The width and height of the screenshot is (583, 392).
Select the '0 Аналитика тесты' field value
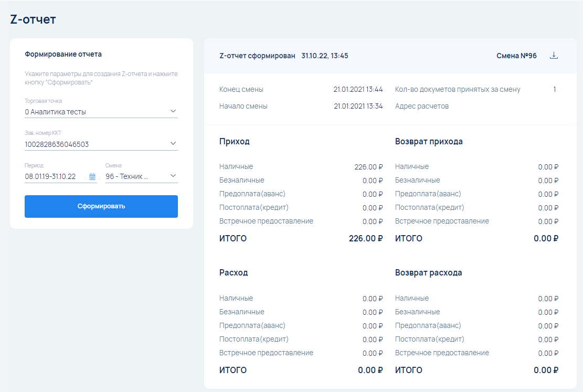(56, 112)
